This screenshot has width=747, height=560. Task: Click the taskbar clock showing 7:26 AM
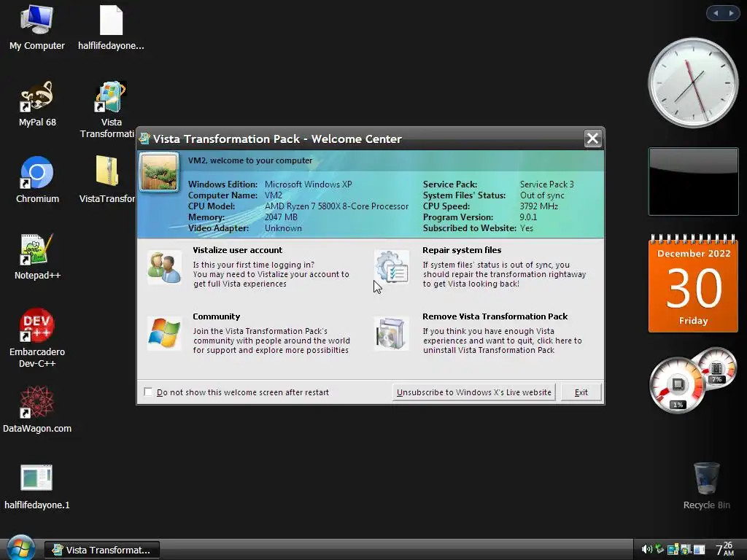click(724, 549)
